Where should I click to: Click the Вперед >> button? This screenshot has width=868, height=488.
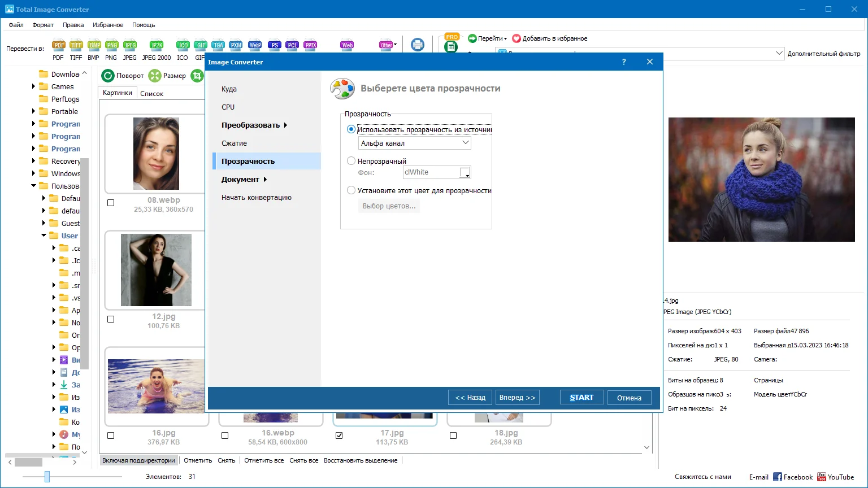[x=518, y=398]
